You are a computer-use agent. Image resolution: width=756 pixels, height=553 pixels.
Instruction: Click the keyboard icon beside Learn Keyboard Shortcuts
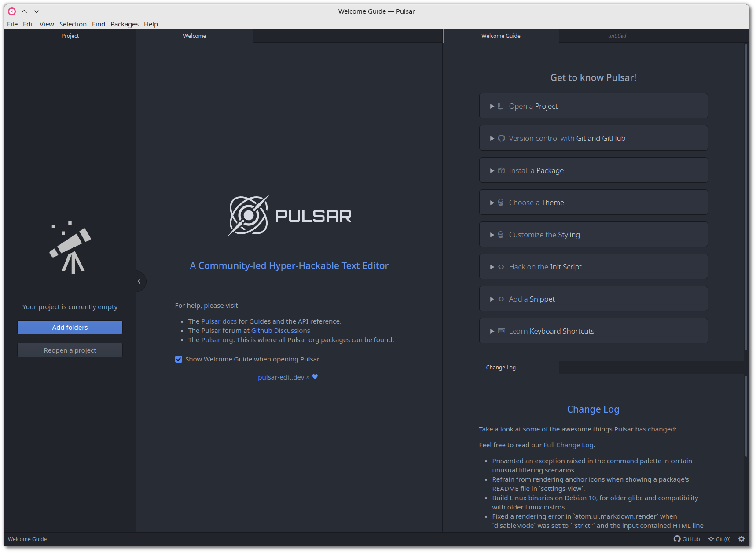(x=501, y=331)
